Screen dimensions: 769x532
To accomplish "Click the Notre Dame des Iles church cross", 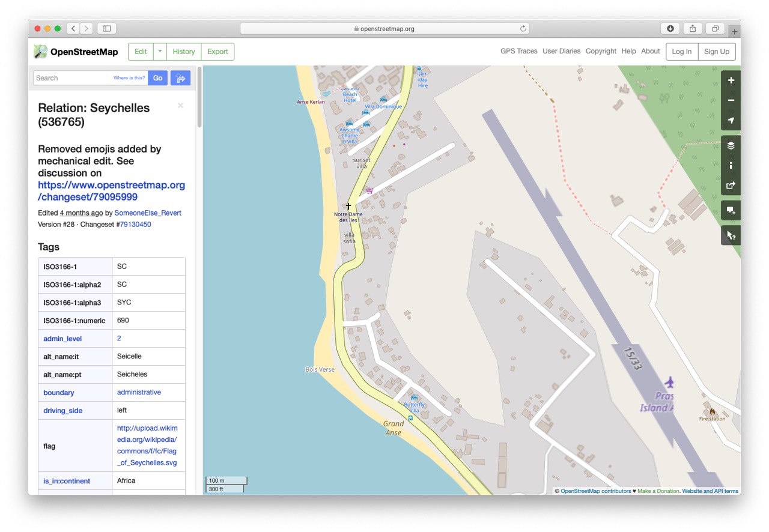I will pyautogui.click(x=348, y=206).
